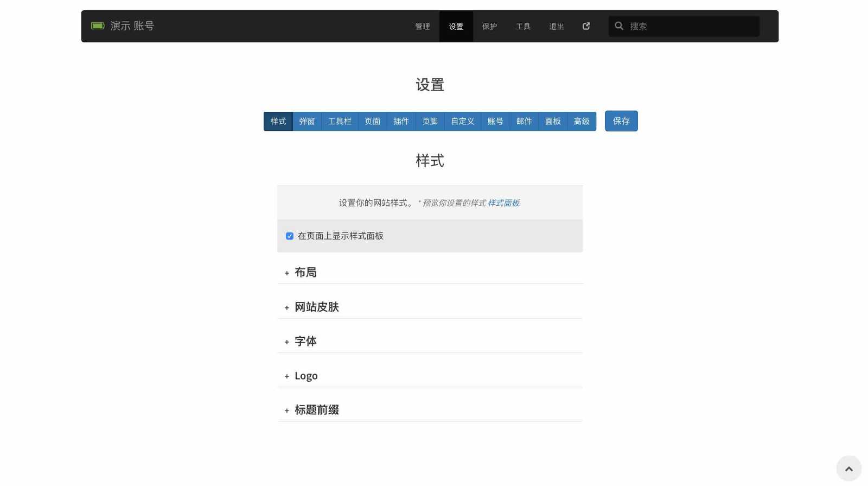This screenshot has width=868, height=486.
Task: Expand the 标题前缀 section
Action: coord(316,410)
